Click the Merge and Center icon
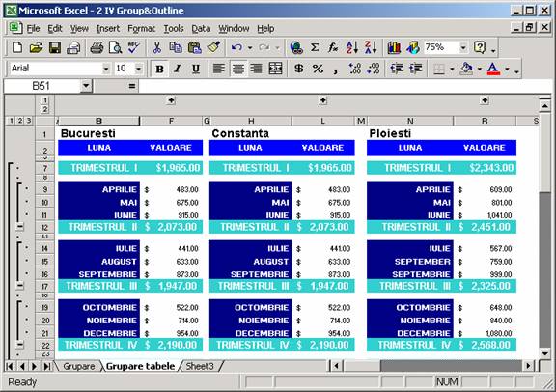This screenshot has width=556, height=392. coord(275,69)
